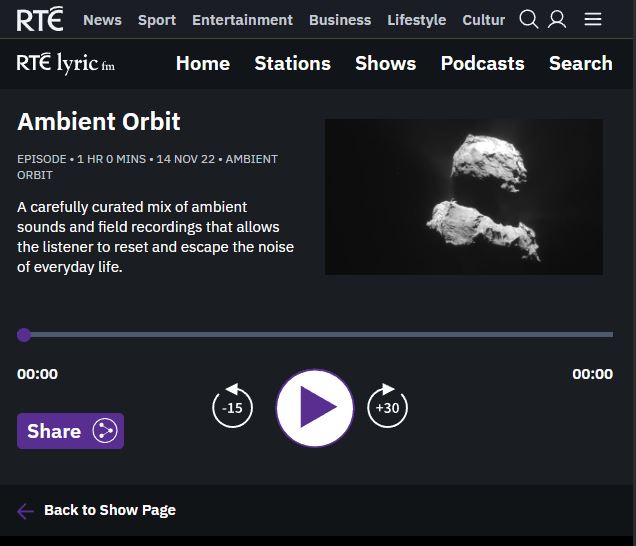Open the user account profile icon
This screenshot has height=546, width=636.
point(558,19)
